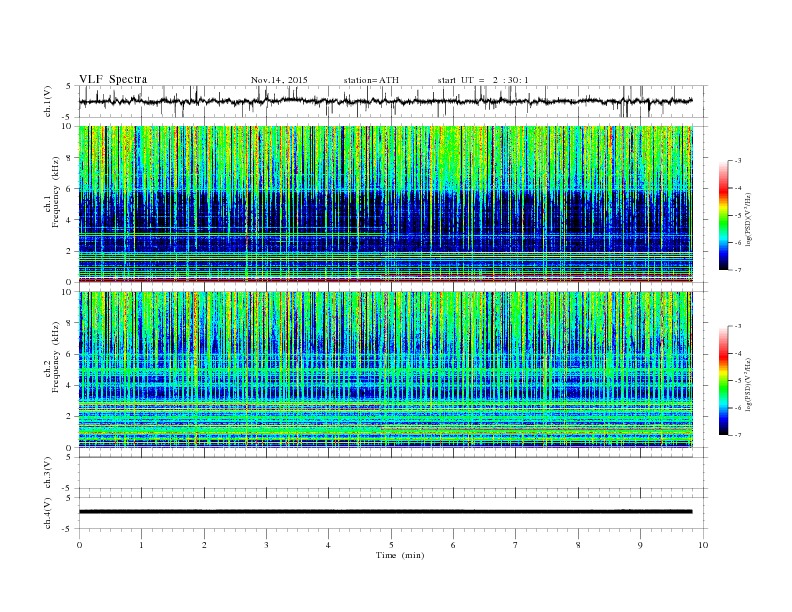Click time axis tick label "7"

click(x=516, y=545)
